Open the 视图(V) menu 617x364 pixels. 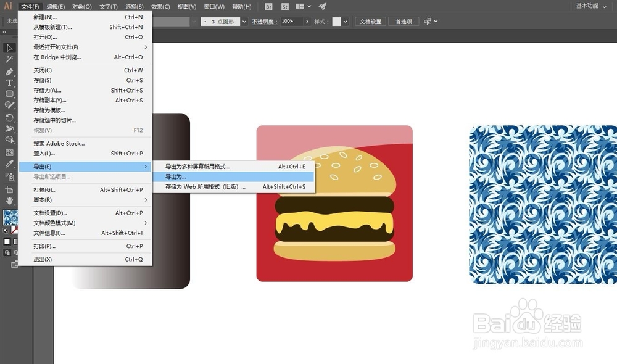(187, 7)
